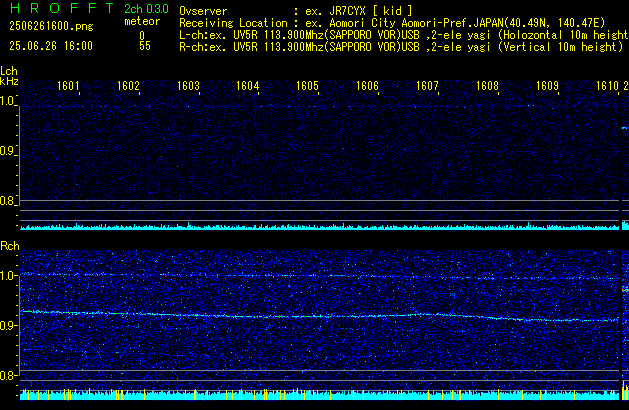629x410 pixels.
Task: Click the Rch 0.9 kHz axis label
Action: click(8, 325)
